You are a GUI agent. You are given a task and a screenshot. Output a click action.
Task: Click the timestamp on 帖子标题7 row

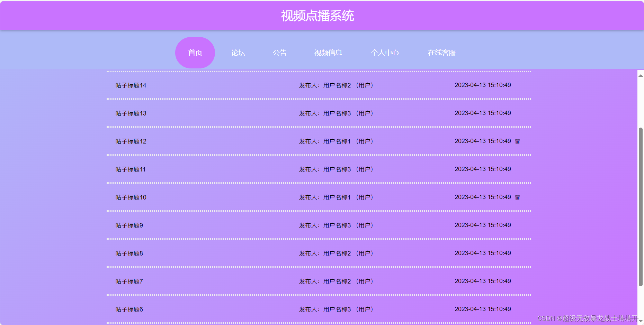[x=483, y=281]
